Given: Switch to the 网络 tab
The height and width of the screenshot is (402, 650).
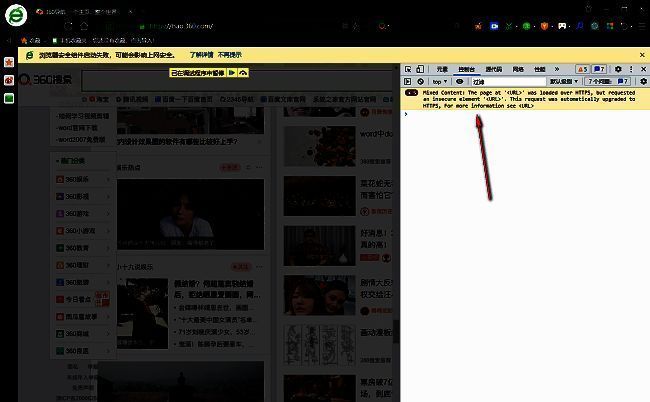Looking at the screenshot, I should pyautogui.click(x=518, y=69).
